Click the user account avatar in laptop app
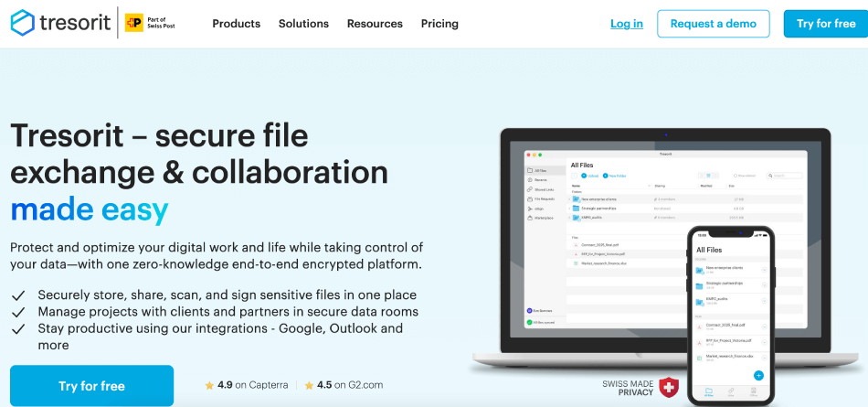 point(530,311)
